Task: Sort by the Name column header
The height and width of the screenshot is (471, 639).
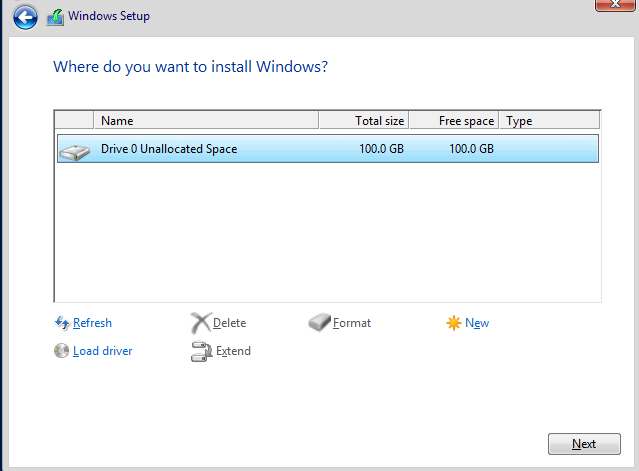Action: point(206,121)
